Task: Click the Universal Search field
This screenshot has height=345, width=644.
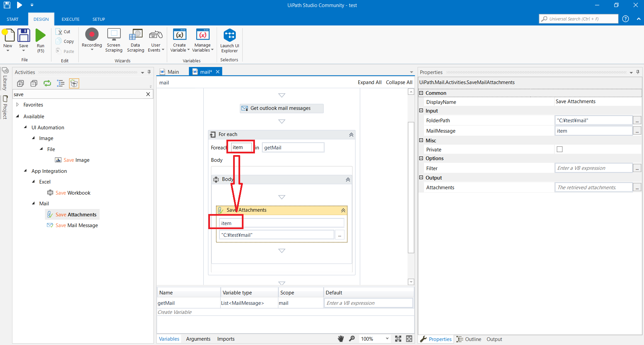Action: [x=579, y=19]
